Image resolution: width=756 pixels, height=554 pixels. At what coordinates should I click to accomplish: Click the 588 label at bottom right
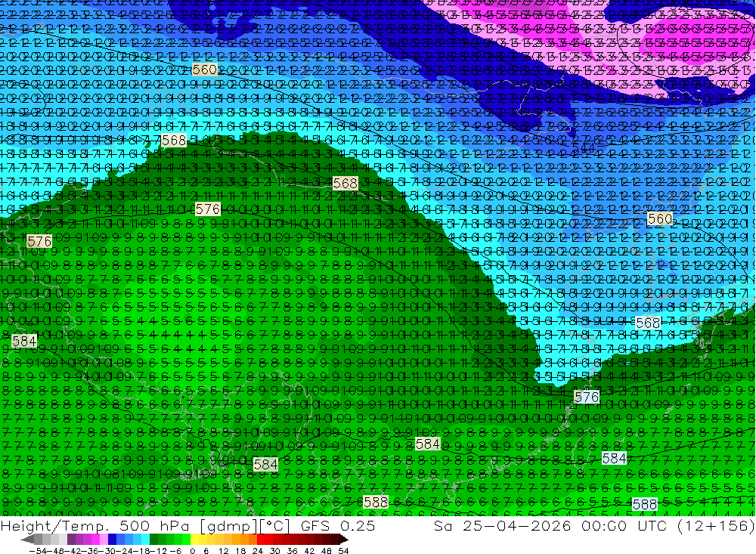point(645,504)
